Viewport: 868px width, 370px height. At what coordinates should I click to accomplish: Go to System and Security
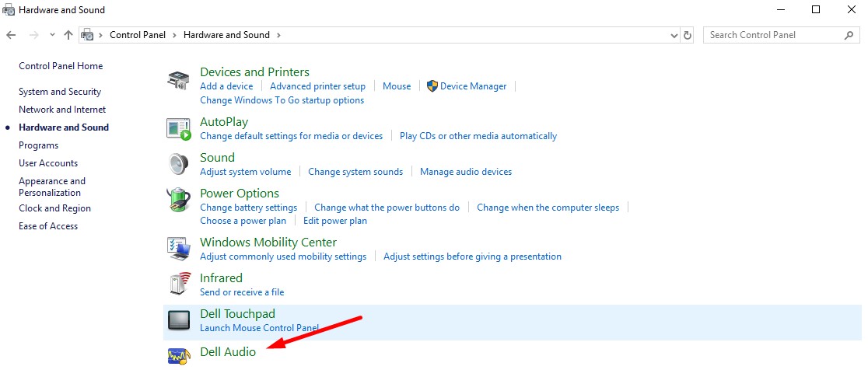(x=60, y=92)
